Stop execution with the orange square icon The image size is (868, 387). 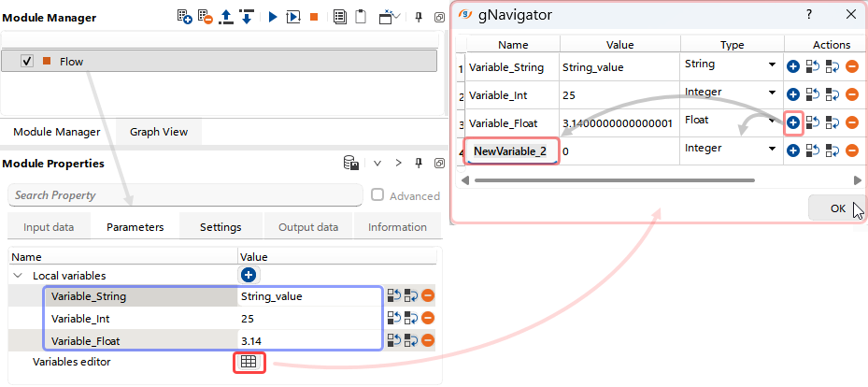[314, 17]
